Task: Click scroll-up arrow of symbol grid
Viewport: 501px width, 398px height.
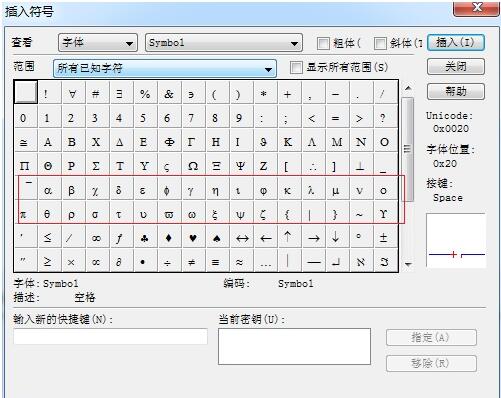Action: (x=408, y=88)
